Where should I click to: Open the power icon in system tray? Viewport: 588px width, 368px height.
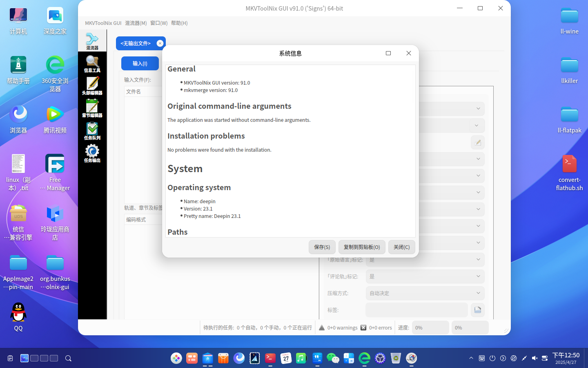492,358
